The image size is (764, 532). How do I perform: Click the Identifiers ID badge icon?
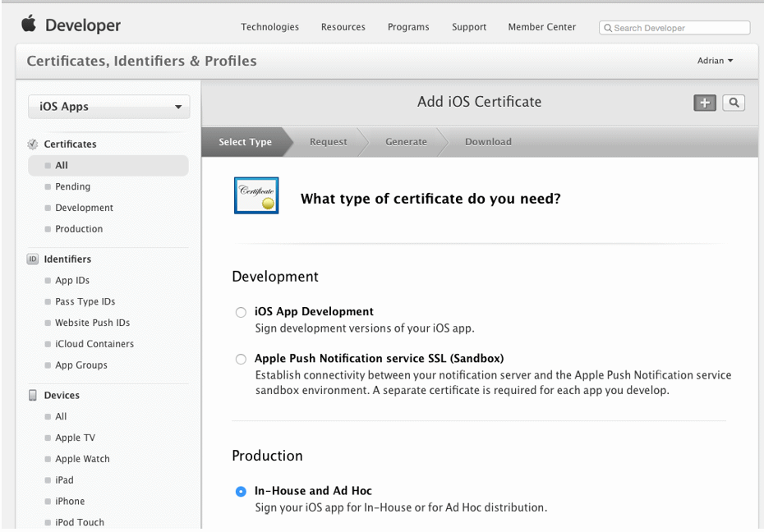tap(33, 259)
